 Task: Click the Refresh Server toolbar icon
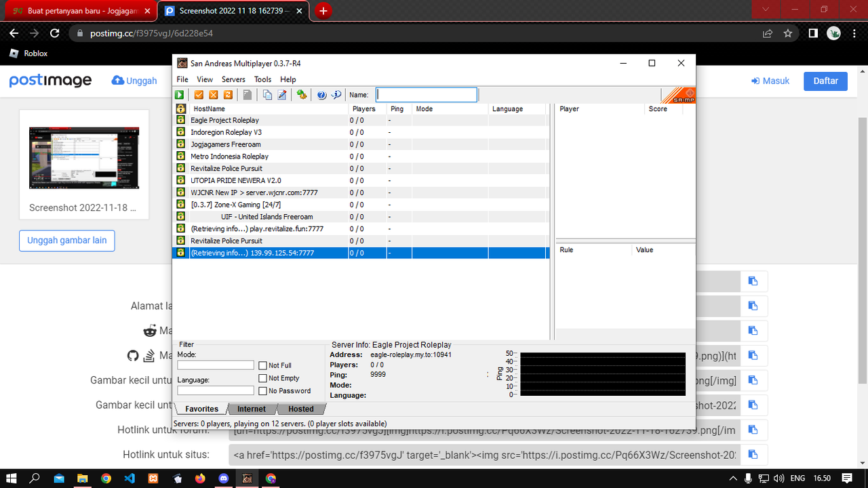pos(229,95)
